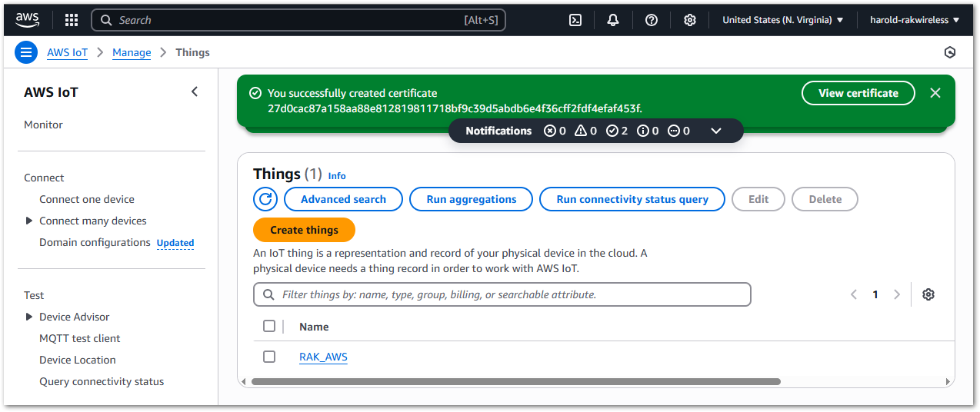Click the error count notification icon
Screen dimensions: 980x412
point(549,131)
